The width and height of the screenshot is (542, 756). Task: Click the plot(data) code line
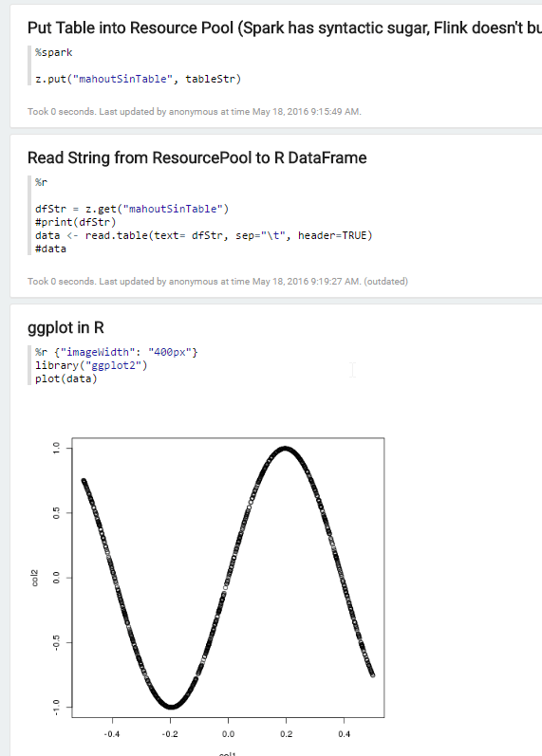66,379
